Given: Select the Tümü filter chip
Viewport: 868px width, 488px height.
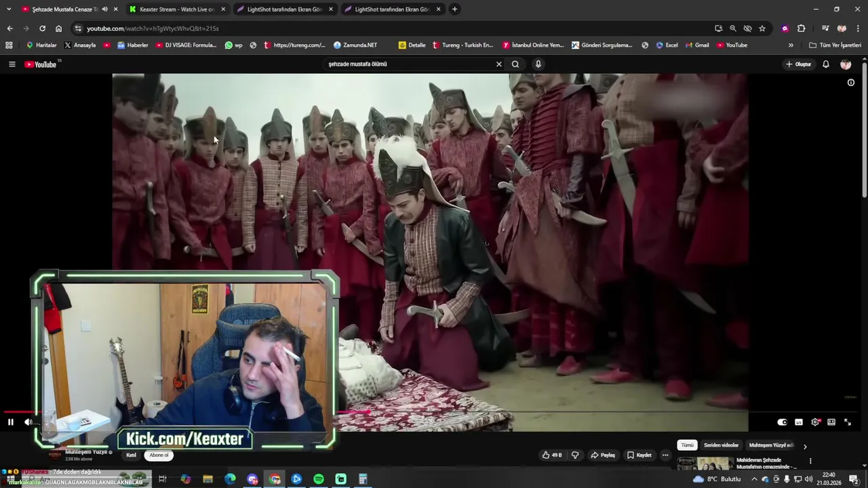Looking at the screenshot, I should [x=688, y=445].
